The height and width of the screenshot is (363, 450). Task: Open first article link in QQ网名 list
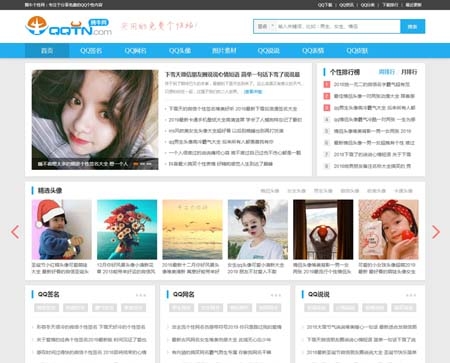[x=226, y=327]
